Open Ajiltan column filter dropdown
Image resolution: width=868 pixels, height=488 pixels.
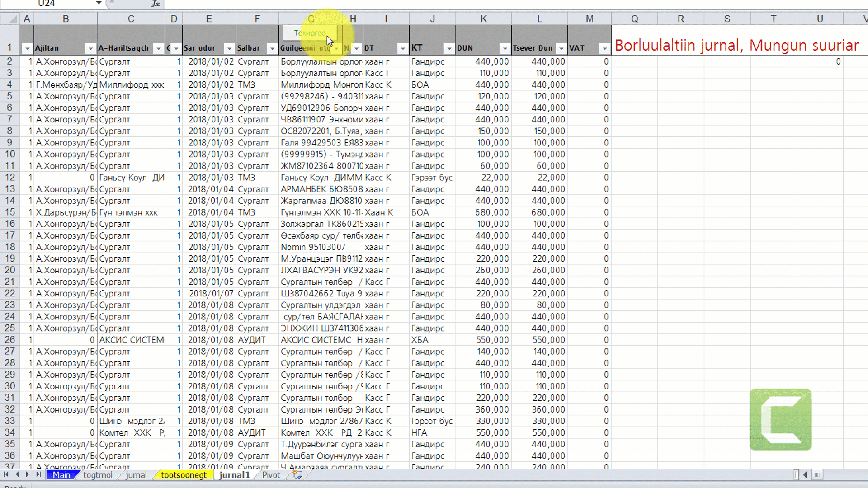coord(90,48)
